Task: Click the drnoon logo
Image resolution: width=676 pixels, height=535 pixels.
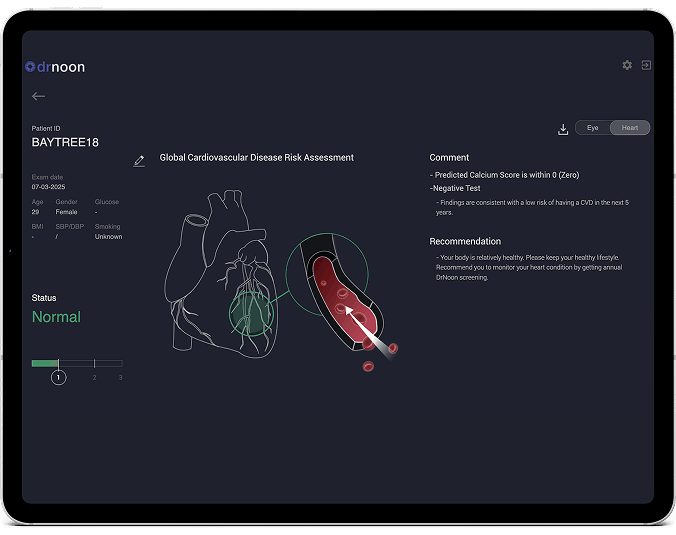Action: click(56, 67)
